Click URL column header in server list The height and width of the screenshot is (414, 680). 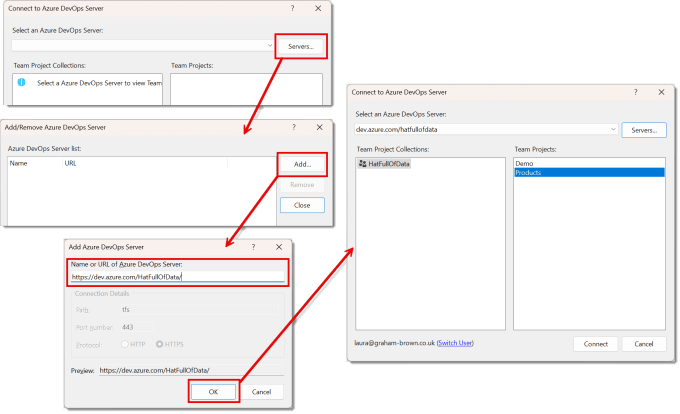click(x=70, y=163)
